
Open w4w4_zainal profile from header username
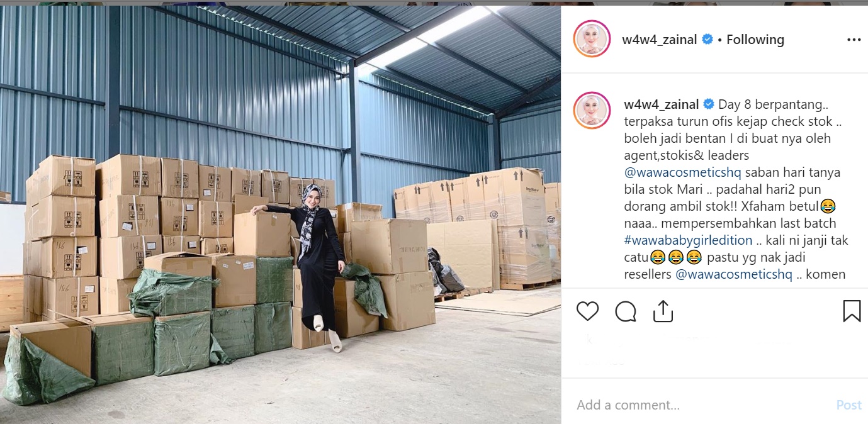click(660, 40)
